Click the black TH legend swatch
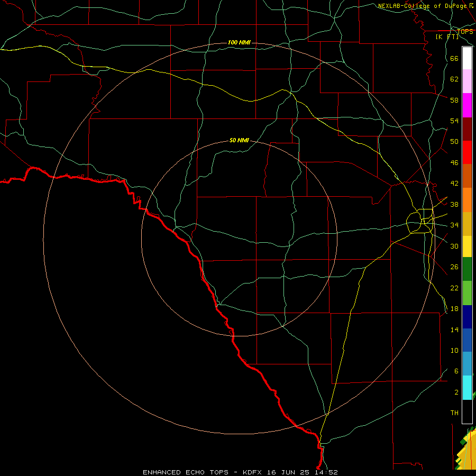The width and height of the screenshot is (476, 476). [467, 411]
